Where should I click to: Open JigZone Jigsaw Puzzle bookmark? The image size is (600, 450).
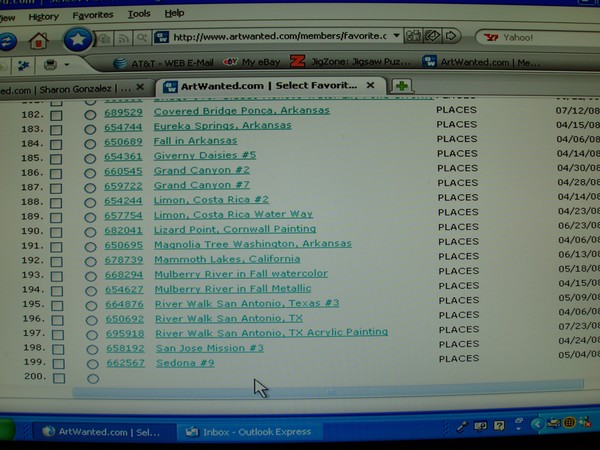pyautogui.click(x=350, y=61)
